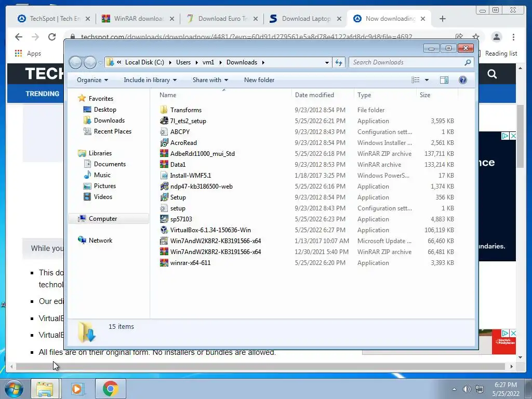The image size is (532, 399).
Task: Open the view options dropdown arrow
Action: (427, 79)
